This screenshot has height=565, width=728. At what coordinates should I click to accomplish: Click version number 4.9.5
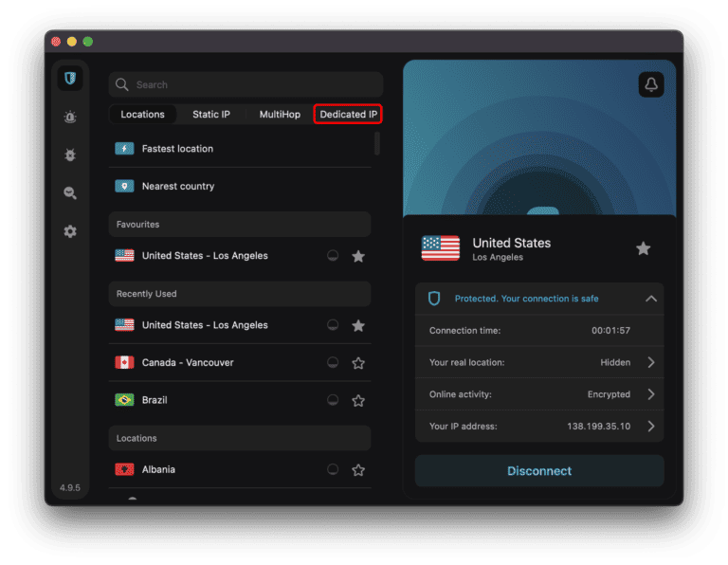70,487
